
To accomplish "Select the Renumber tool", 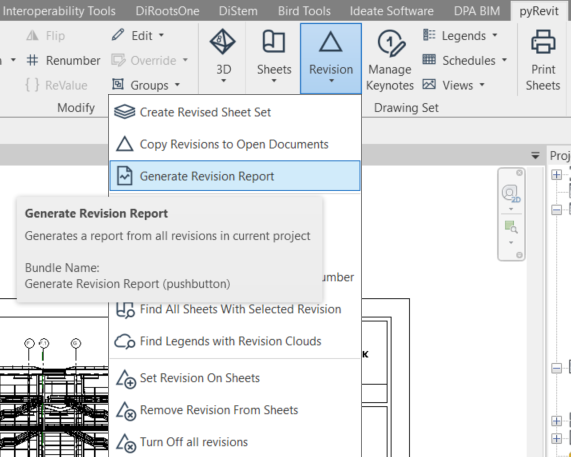I will 63,60.
